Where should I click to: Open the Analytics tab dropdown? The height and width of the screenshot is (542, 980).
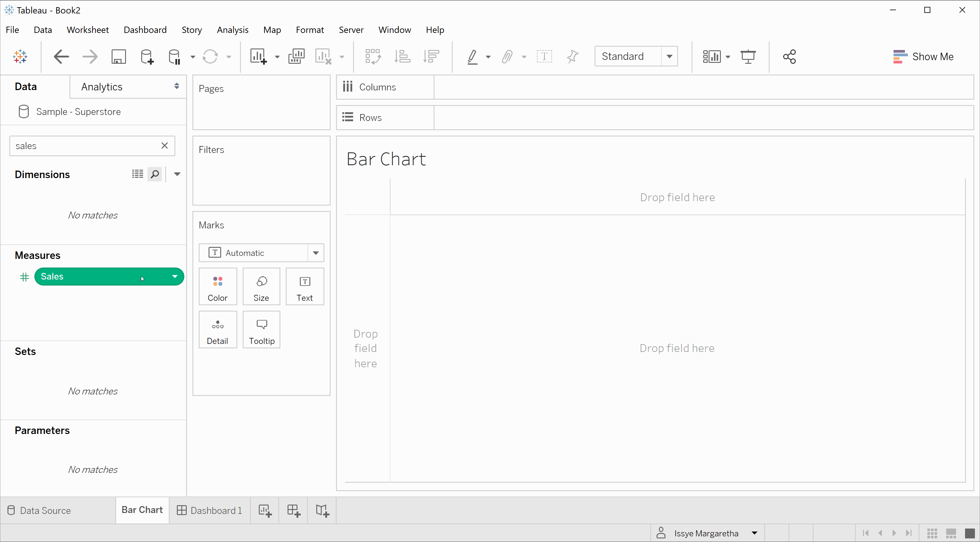click(x=176, y=86)
